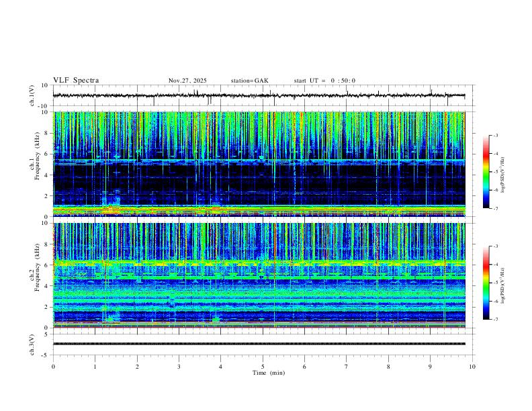Image resolution: width=532 pixels, height=411 pixels.
Task: Click the ch.1 "Frequency (kHz)" axis label
Action: click(x=38, y=156)
